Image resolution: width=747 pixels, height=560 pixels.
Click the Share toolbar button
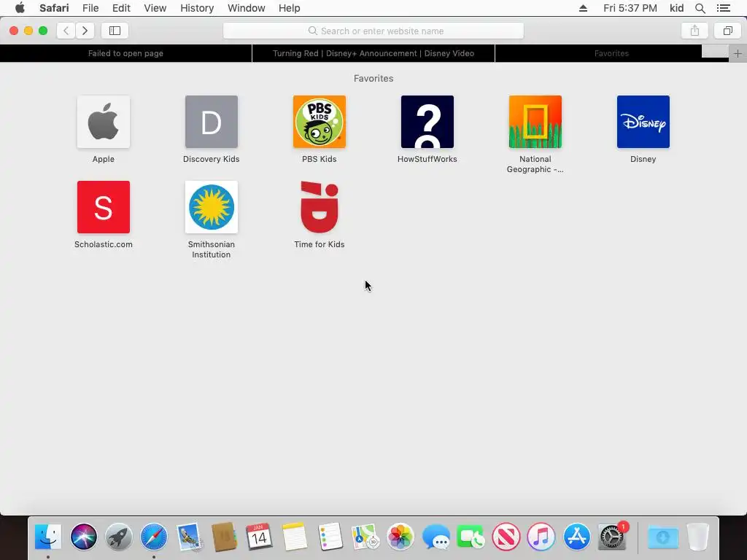pos(694,31)
